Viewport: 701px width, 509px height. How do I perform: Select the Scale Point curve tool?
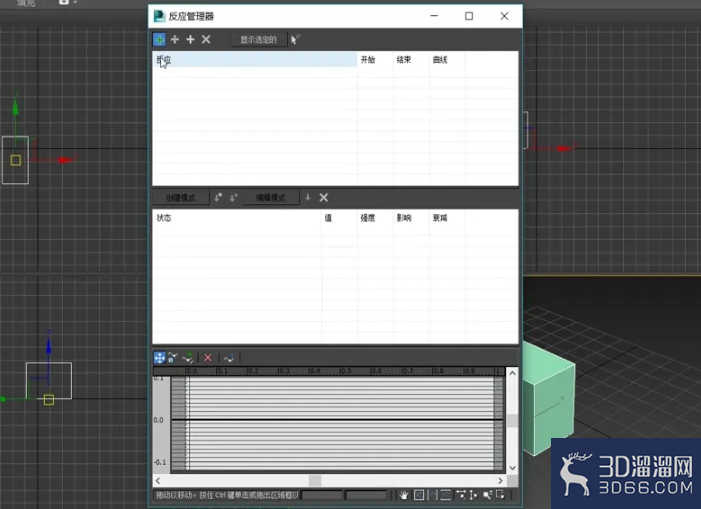tap(173, 358)
